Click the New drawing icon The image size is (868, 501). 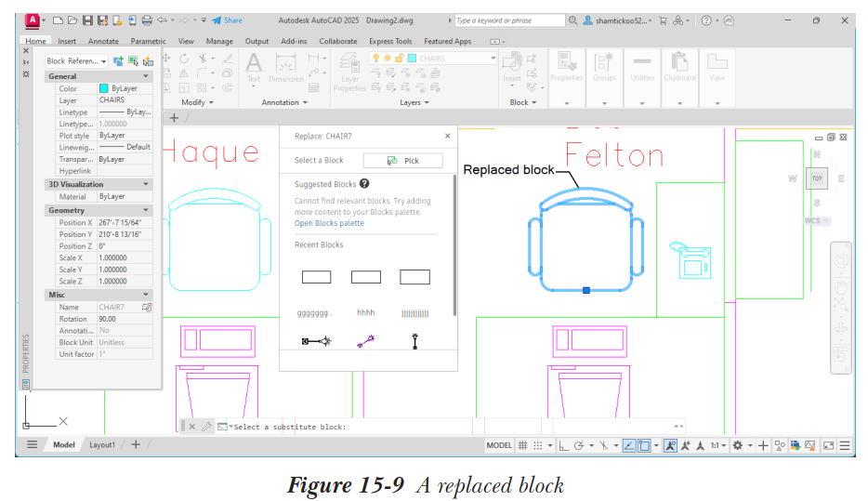[x=58, y=20]
